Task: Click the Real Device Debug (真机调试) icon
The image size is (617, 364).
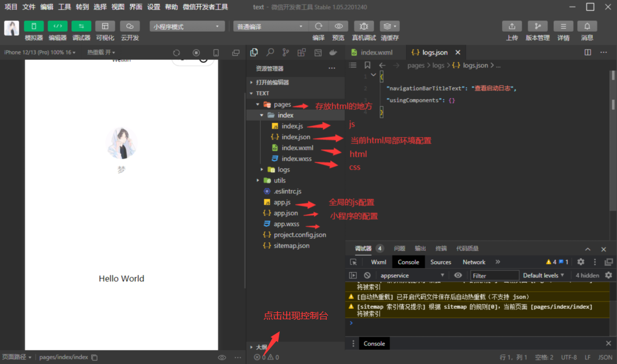Action: [x=364, y=26]
